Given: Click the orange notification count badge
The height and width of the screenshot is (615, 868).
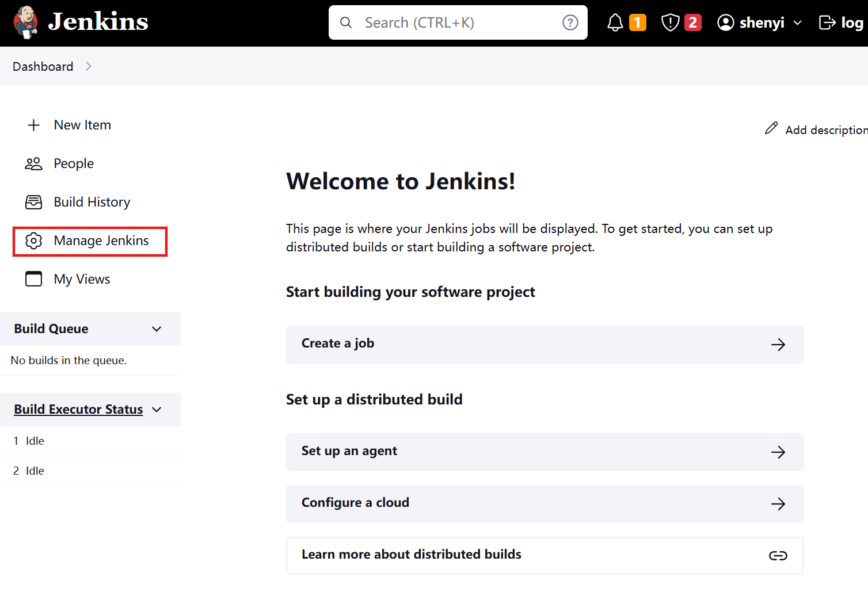Looking at the screenshot, I should (638, 22).
